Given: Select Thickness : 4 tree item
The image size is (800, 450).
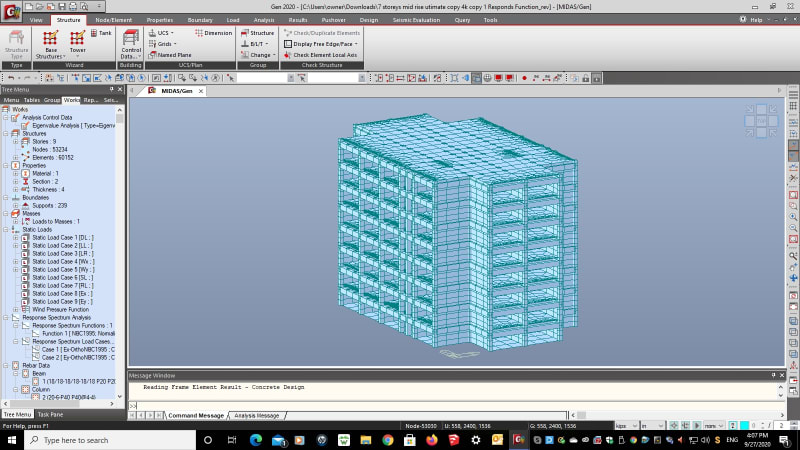Looking at the screenshot, I should (48, 190).
